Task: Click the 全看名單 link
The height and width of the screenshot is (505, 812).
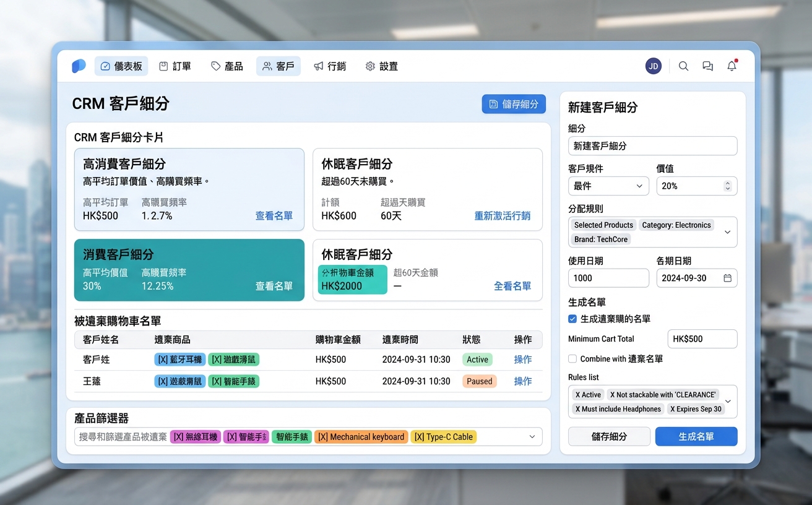Action: tap(512, 286)
